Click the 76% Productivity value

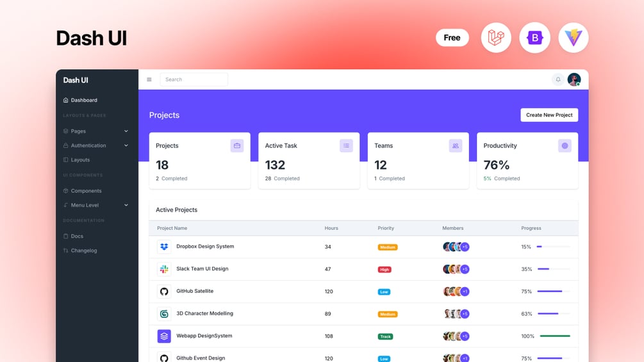(x=496, y=165)
